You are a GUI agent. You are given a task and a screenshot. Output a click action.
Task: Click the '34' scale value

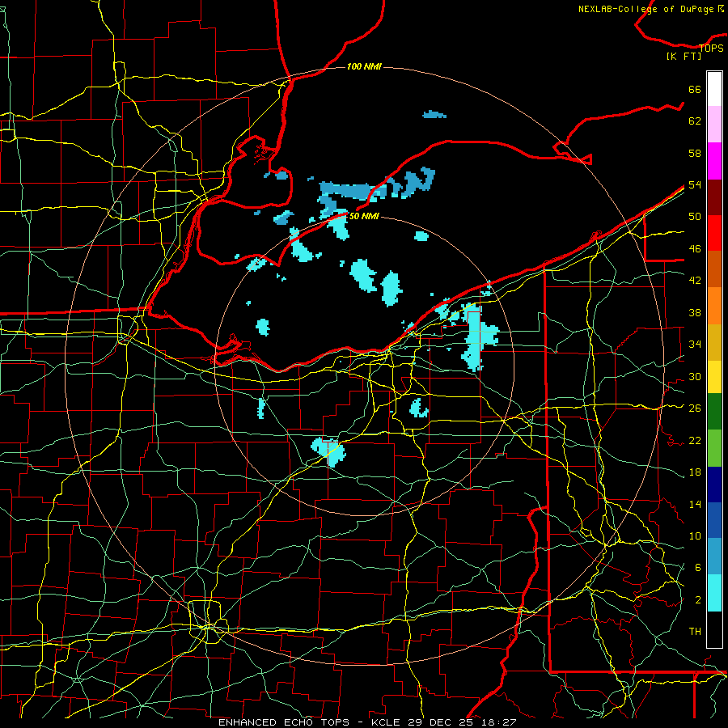695,345
